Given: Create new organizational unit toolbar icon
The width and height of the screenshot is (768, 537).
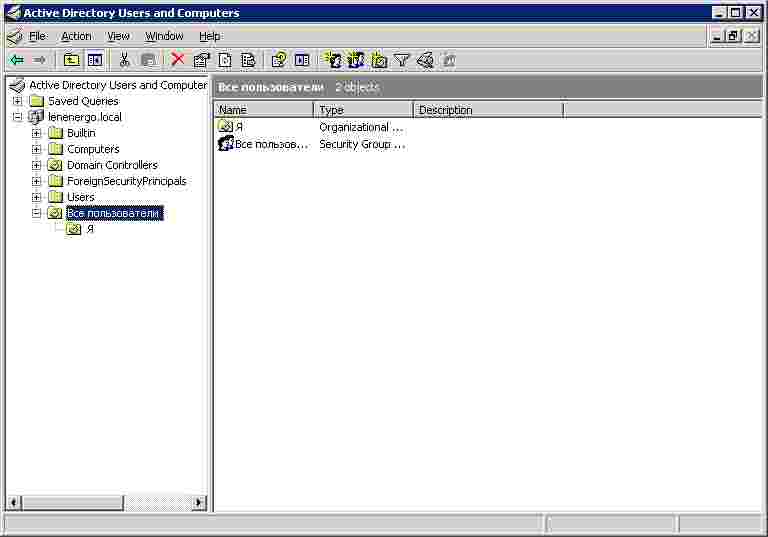Looking at the screenshot, I should pyautogui.click(x=379, y=60).
